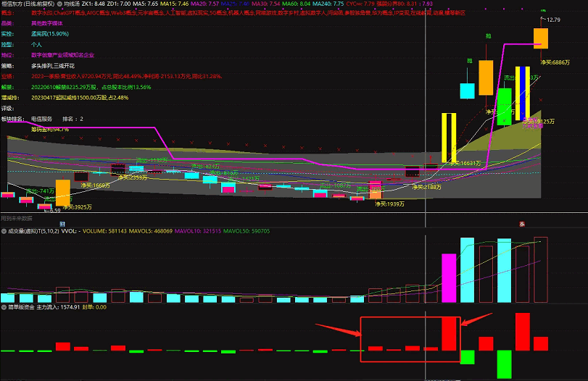
Task: Click the MA30: 7.54 label
Action: click(266, 4)
